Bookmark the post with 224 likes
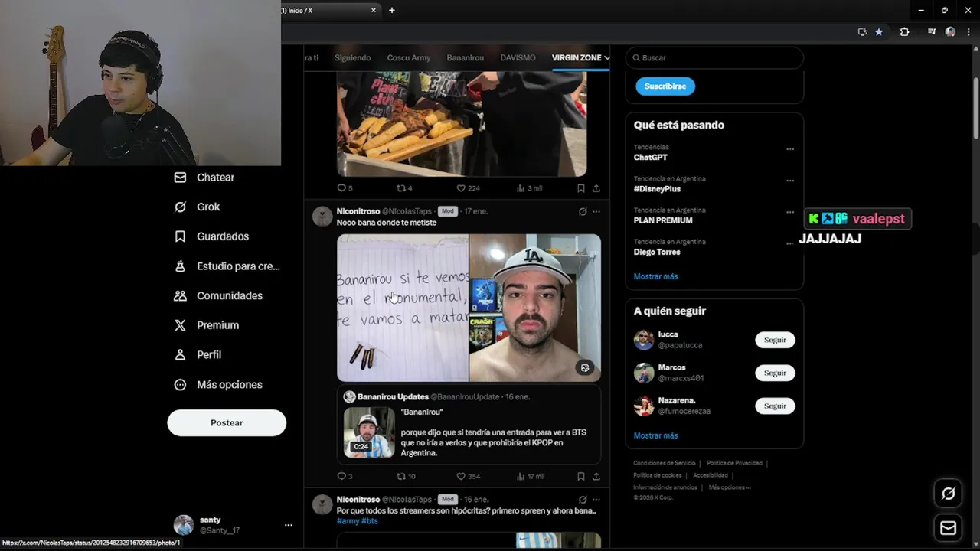 click(x=581, y=187)
